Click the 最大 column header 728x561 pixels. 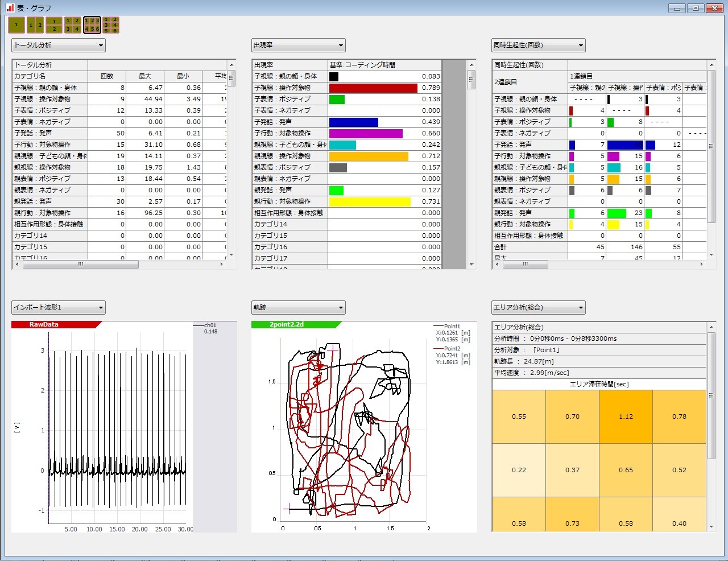(x=145, y=76)
